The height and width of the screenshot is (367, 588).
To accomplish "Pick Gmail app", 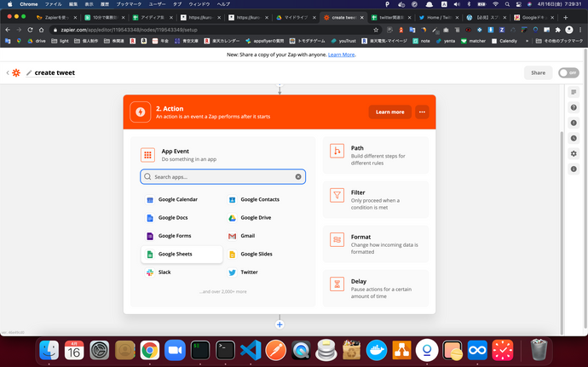I will [x=264, y=236].
